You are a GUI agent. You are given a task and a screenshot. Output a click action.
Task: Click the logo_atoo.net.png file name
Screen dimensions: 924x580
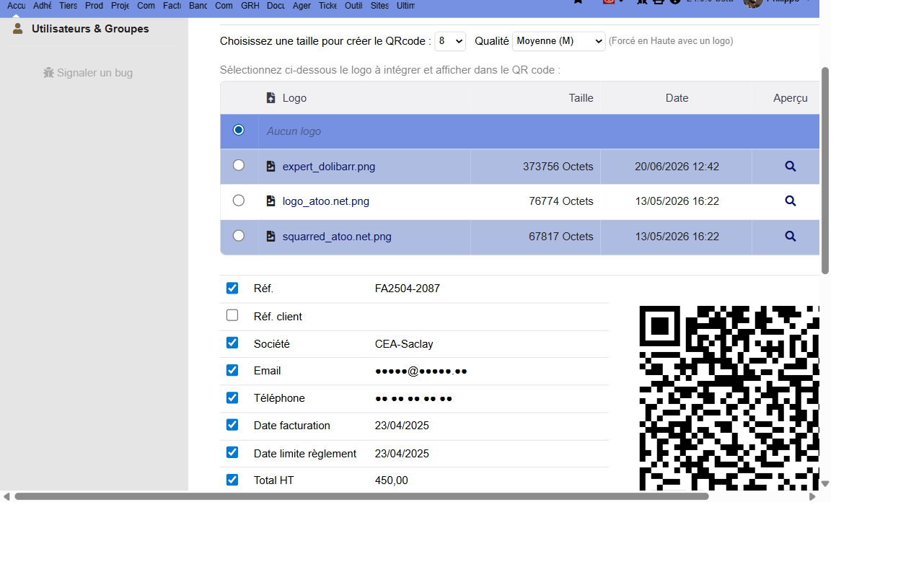(326, 201)
